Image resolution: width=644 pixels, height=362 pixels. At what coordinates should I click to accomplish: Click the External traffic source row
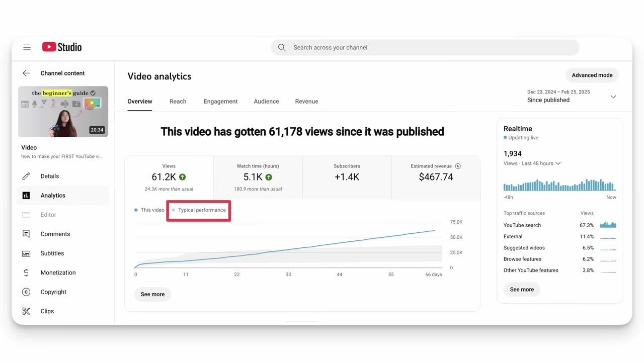pos(559,237)
